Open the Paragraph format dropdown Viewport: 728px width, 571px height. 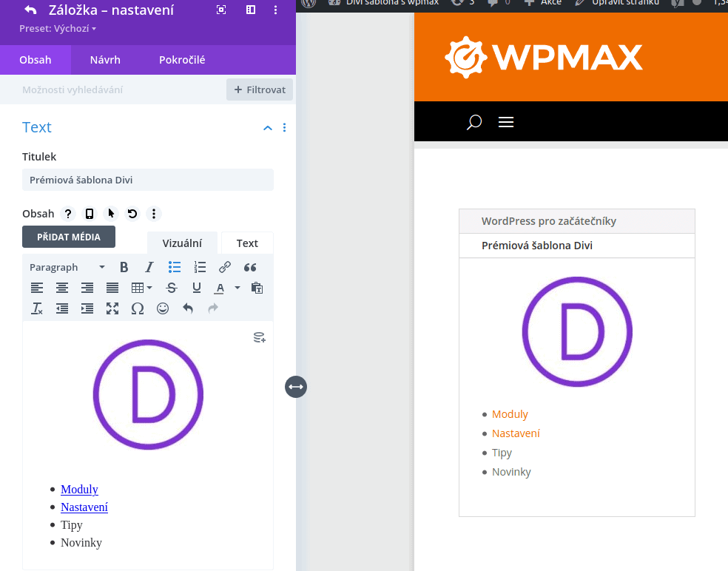(67, 268)
